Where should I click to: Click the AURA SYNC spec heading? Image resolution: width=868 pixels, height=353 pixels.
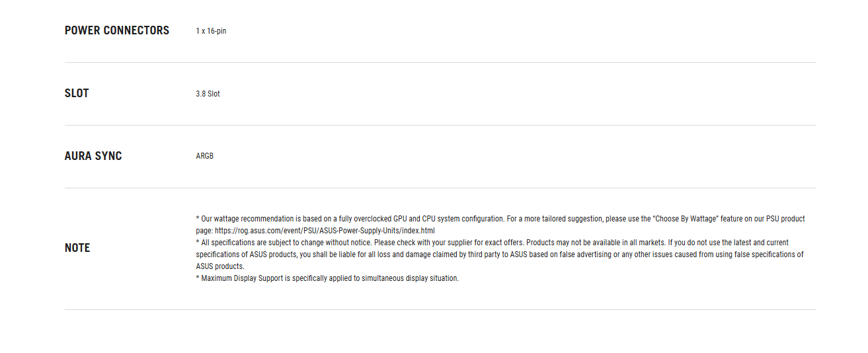tap(93, 156)
